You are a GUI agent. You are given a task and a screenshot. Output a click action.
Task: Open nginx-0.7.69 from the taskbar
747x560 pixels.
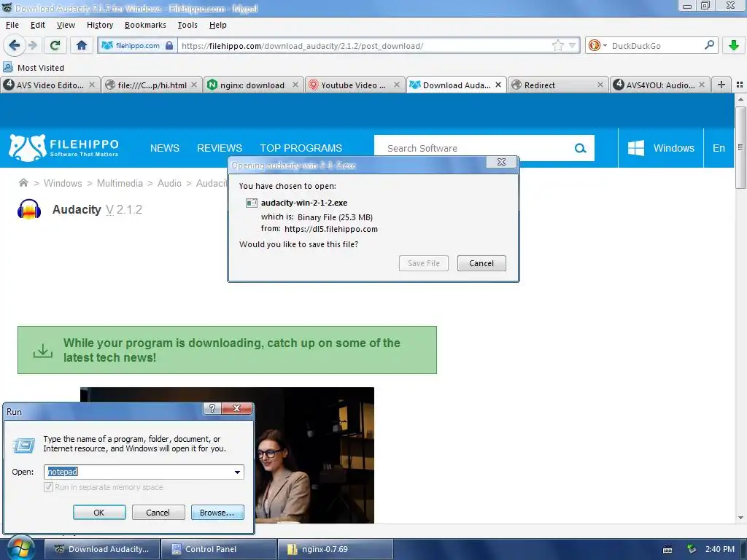pos(336,549)
